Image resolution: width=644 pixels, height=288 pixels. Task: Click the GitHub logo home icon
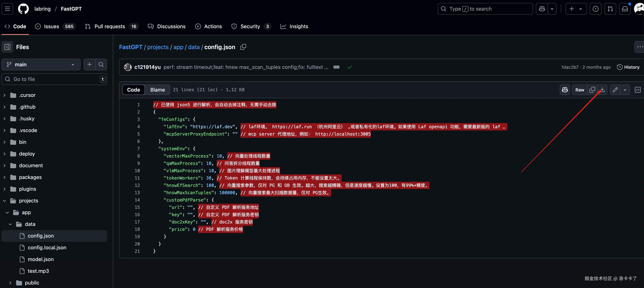(23, 9)
